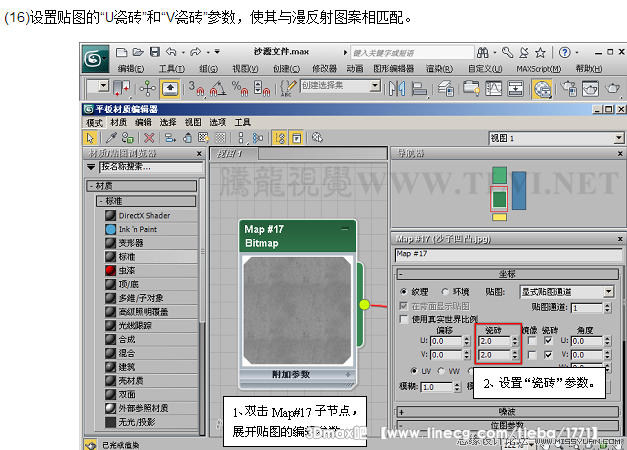Click the yellow output socket of Map #17

(364, 305)
